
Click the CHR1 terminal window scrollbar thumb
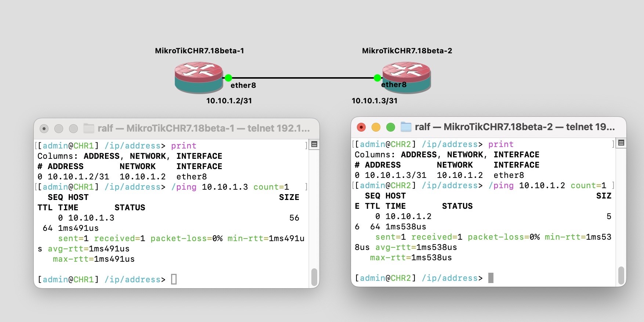click(314, 277)
